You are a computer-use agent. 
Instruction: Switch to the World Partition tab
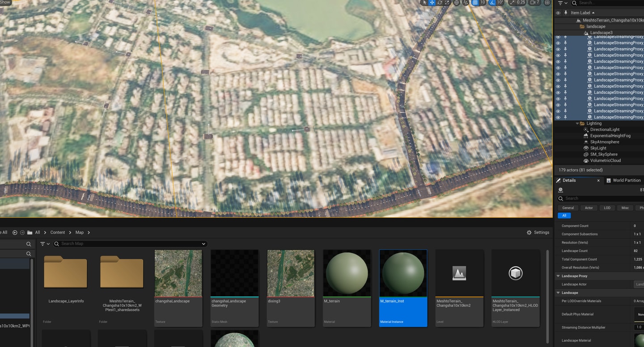[623, 180]
